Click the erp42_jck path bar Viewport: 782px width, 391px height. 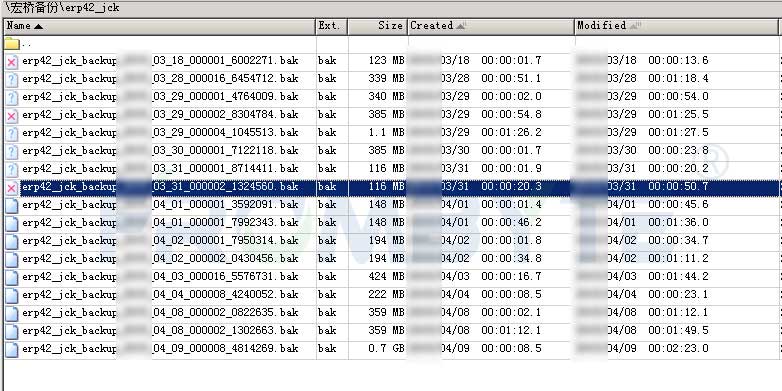click(391, 8)
